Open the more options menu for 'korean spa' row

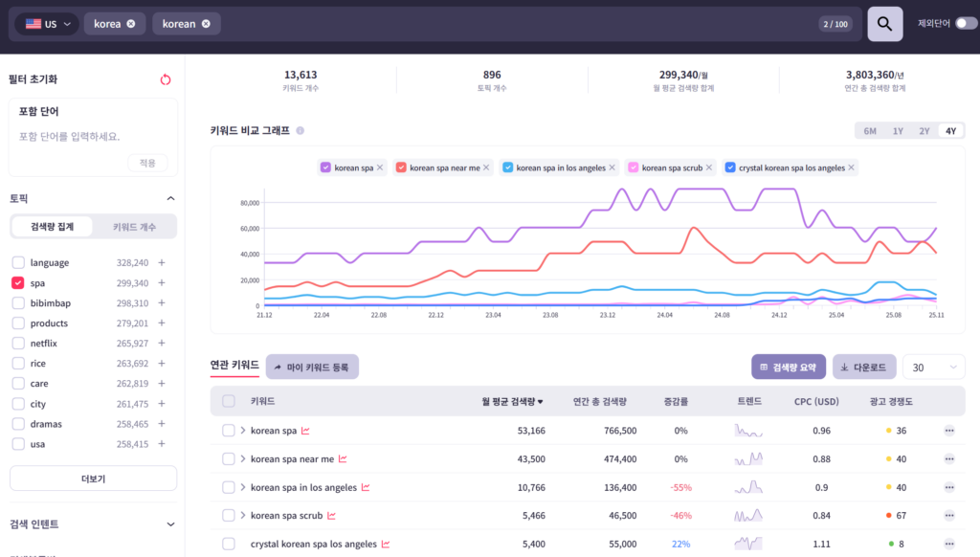948,431
